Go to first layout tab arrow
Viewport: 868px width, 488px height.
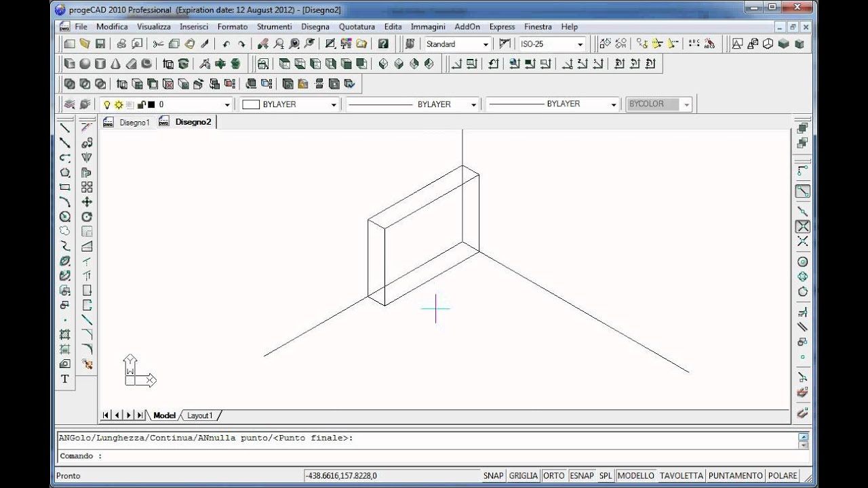click(x=106, y=415)
